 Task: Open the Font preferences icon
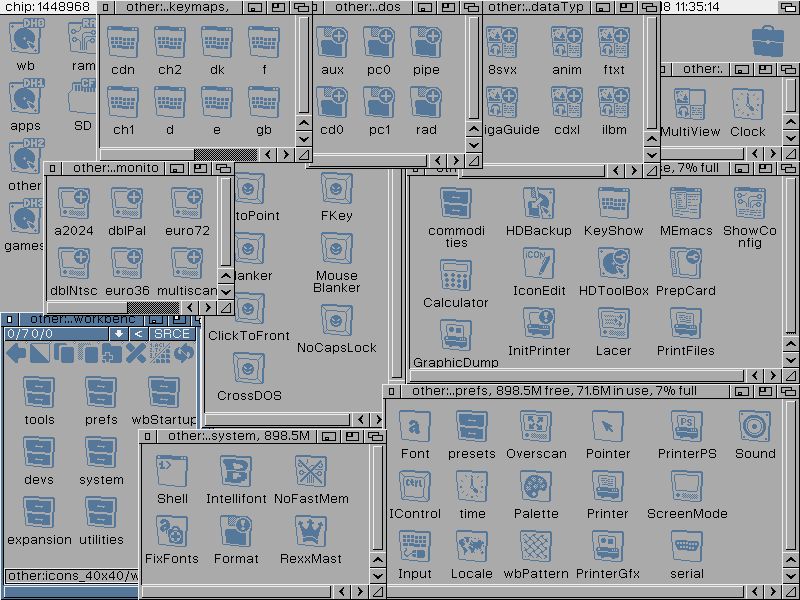click(x=415, y=427)
